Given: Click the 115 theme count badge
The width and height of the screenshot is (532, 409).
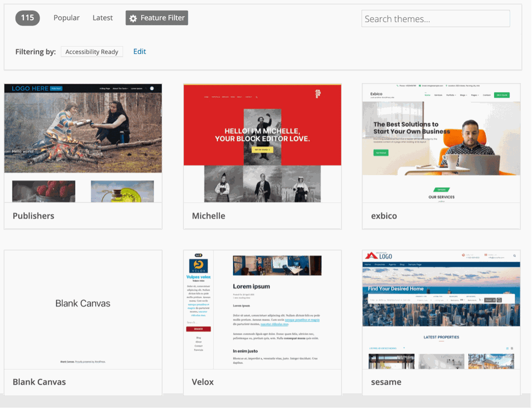Looking at the screenshot, I should (27, 18).
